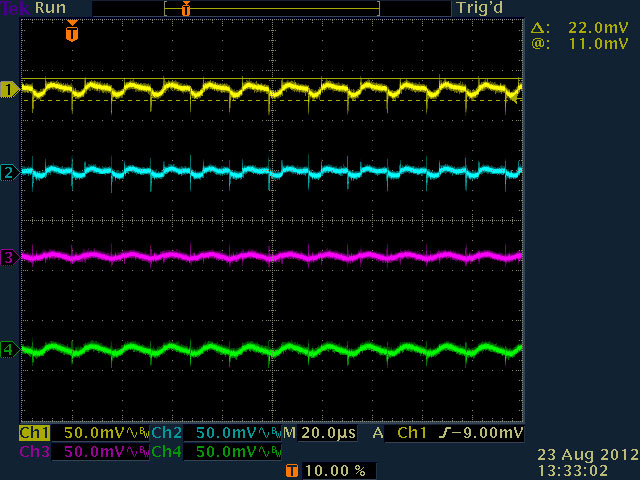Click the orange T icon beside 10.00 %
The height and width of the screenshot is (480, 640).
(x=291, y=470)
